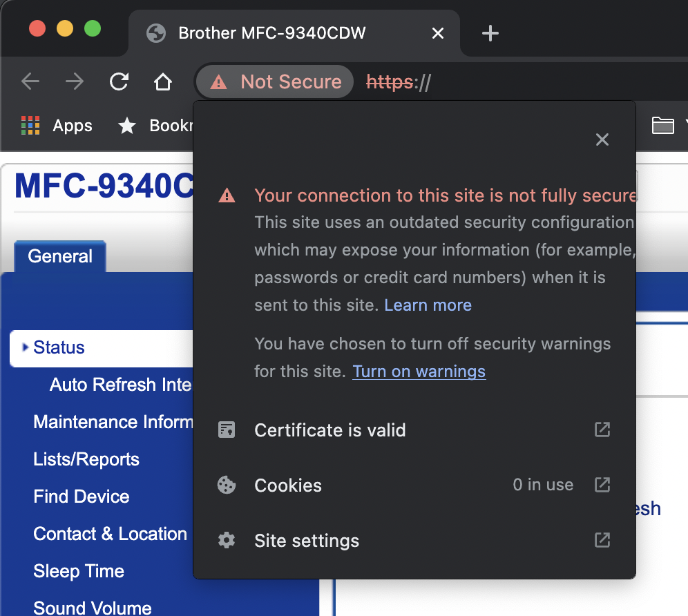Click the browser reload icon
Viewport: 688px width, 616px height.
[x=120, y=82]
